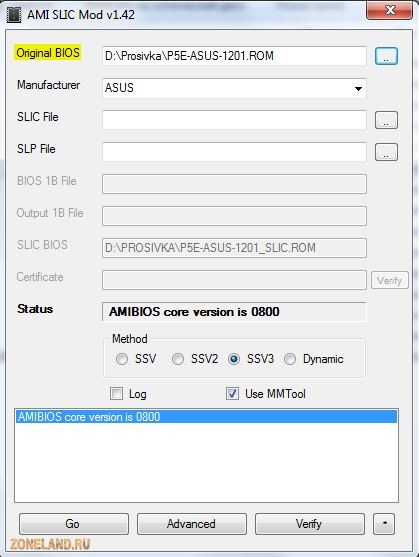
Task: Open the Manufacturer dropdown arrow
Action: pyautogui.click(x=358, y=88)
